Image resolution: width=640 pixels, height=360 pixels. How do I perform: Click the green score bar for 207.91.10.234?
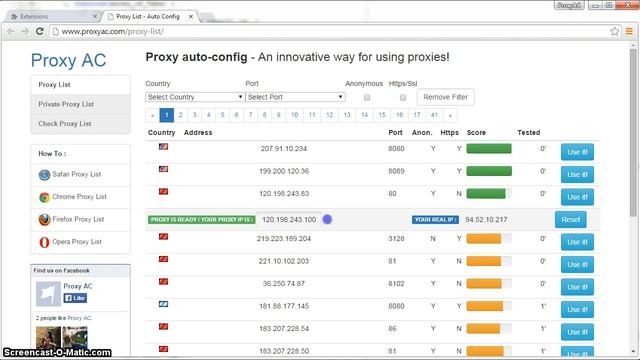pos(489,149)
